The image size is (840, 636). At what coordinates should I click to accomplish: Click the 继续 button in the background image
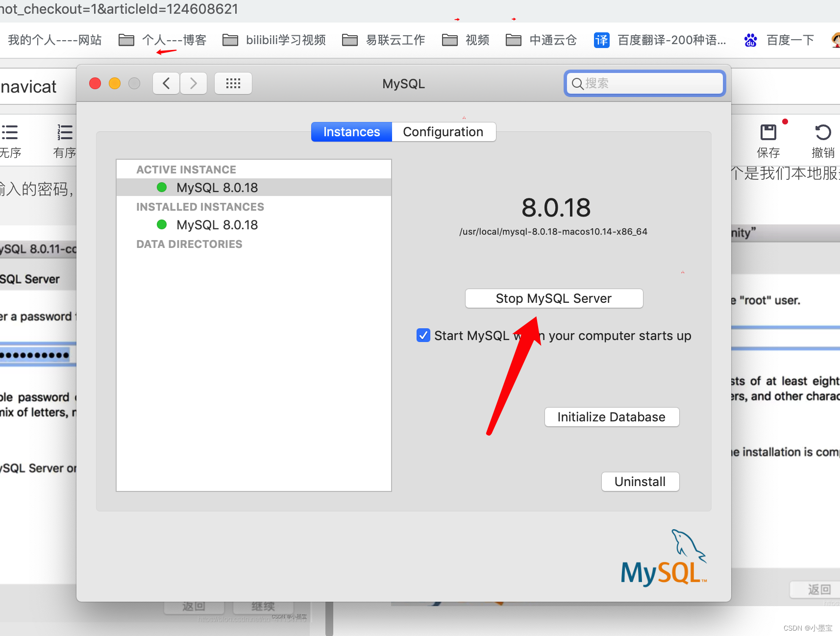[x=263, y=607]
